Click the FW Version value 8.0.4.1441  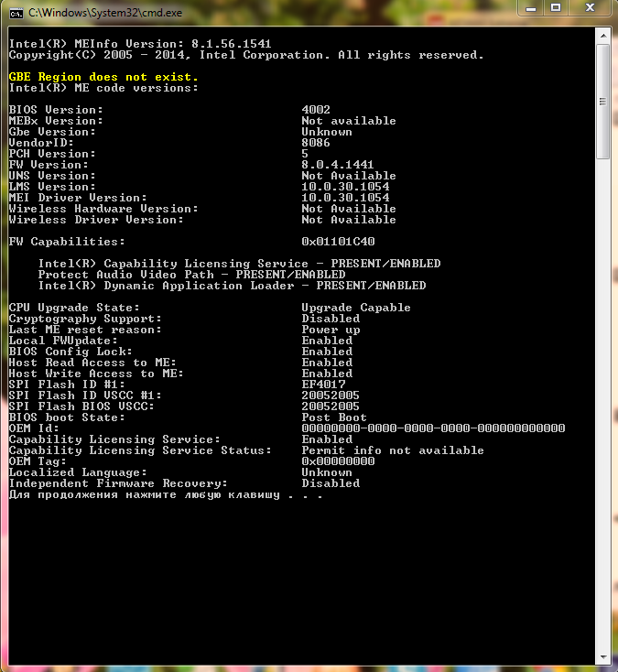click(x=338, y=165)
